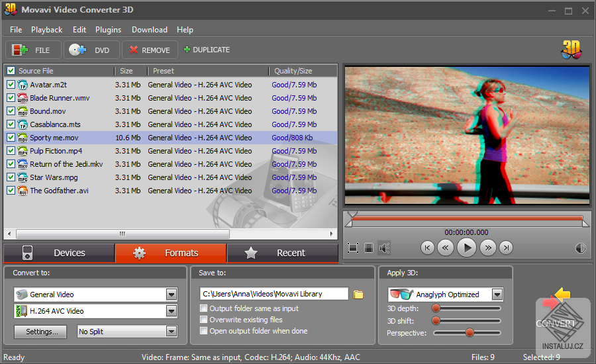The width and height of the screenshot is (596, 364).
Task: Click the Bound.mov file type icon
Action: coord(23,111)
